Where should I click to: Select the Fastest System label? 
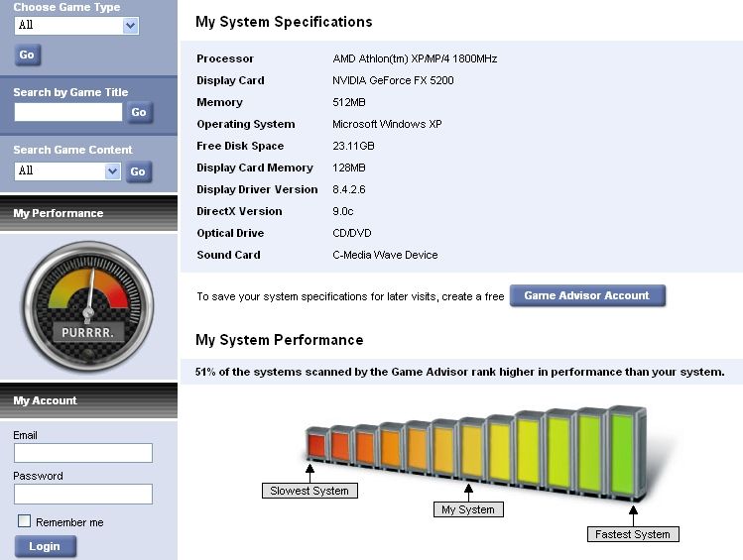pos(633,534)
